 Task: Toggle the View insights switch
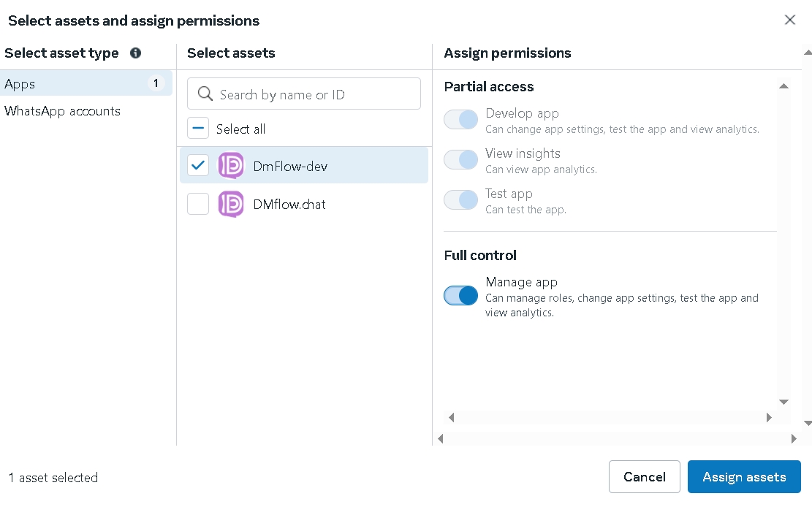tap(460, 160)
